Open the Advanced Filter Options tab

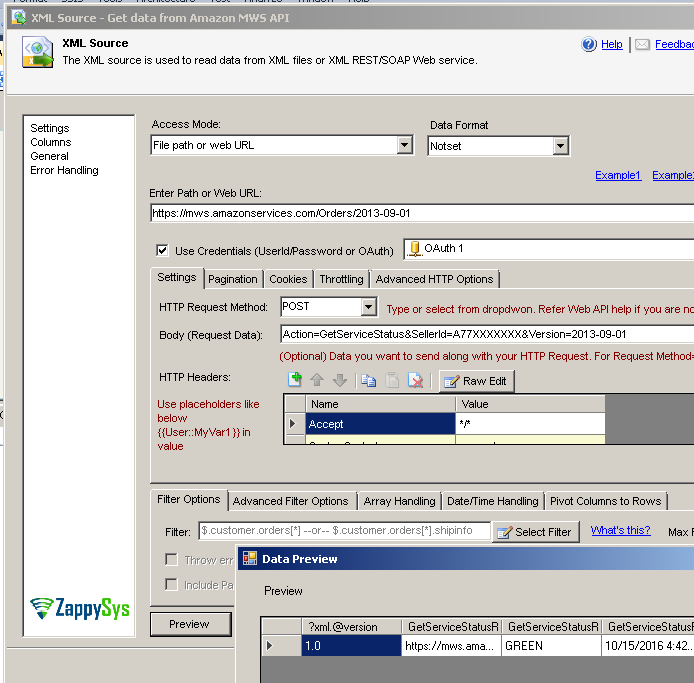pyautogui.click(x=291, y=501)
